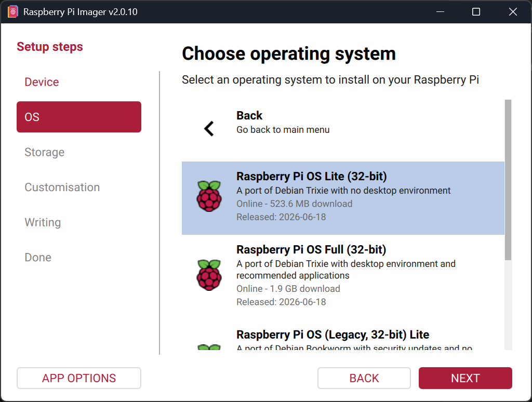This screenshot has width=532, height=402.
Task: Proceed with the NEXT button
Action: tap(465, 378)
